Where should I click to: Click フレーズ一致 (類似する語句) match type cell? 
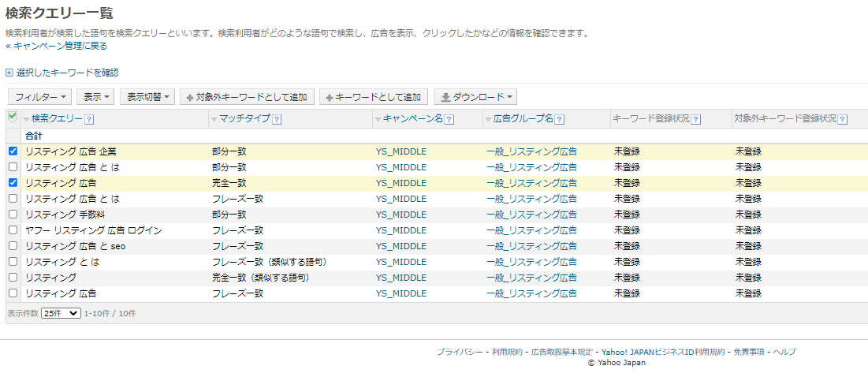tap(270, 261)
